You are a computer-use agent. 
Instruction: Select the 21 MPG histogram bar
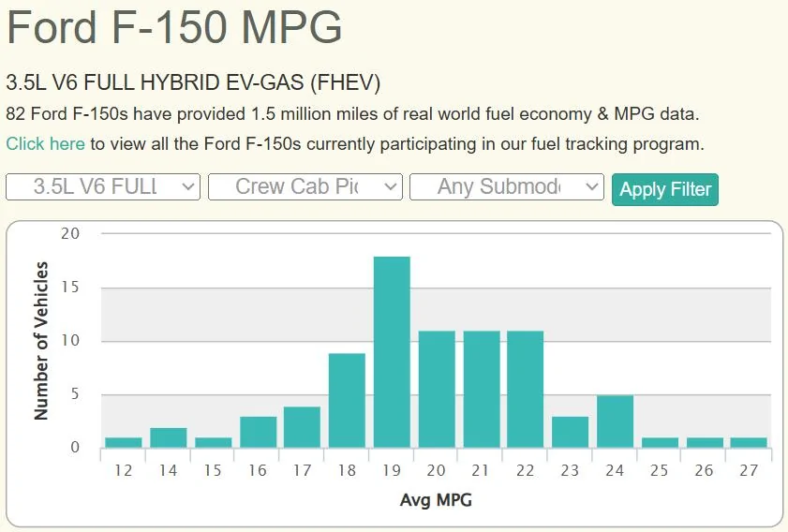pyautogui.click(x=482, y=390)
